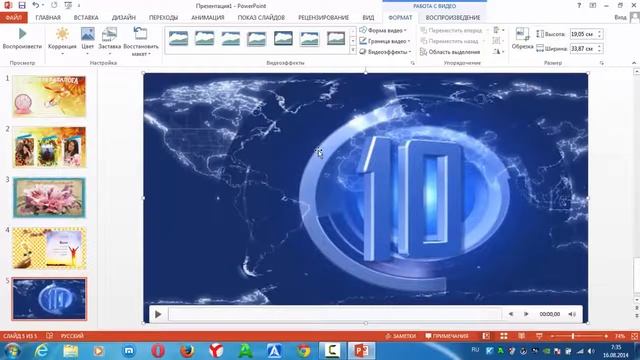
Task: Switch to the ГЛАВНАЯ tab
Action: point(48,18)
